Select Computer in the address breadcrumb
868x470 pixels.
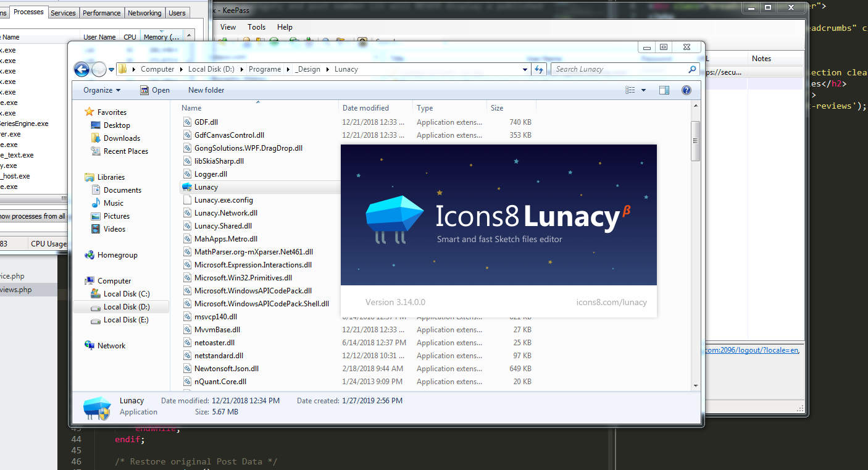click(x=157, y=69)
